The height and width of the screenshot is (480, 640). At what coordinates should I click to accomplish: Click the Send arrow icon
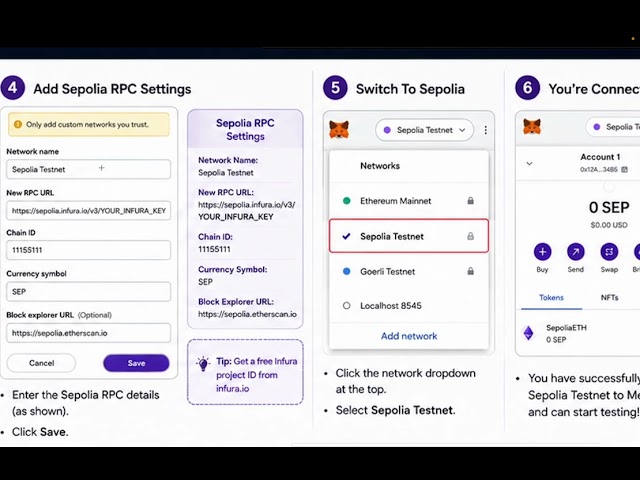[576, 252]
